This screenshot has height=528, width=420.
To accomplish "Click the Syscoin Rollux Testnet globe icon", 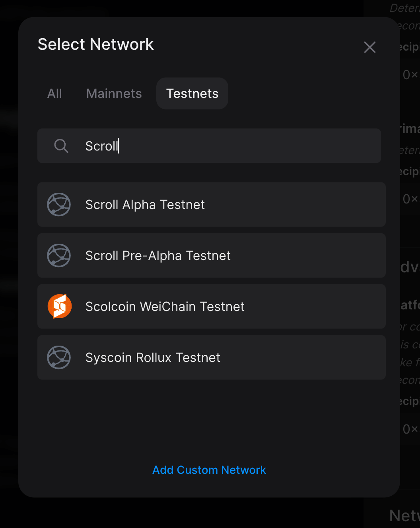I will [59, 357].
